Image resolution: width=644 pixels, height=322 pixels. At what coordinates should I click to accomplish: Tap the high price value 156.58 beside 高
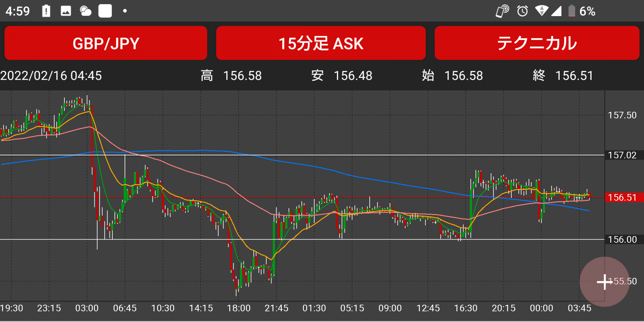coord(242,76)
